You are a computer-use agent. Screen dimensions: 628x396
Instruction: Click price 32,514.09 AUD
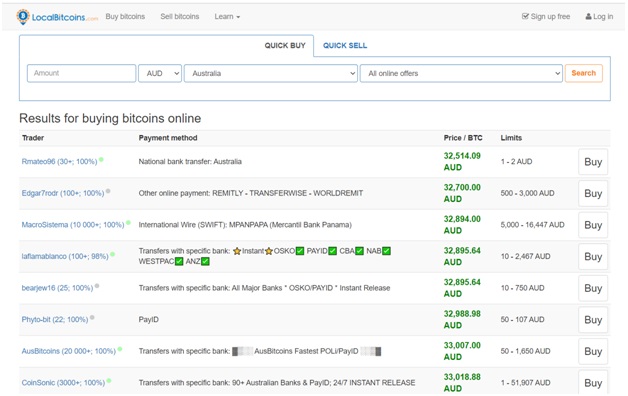pos(462,161)
